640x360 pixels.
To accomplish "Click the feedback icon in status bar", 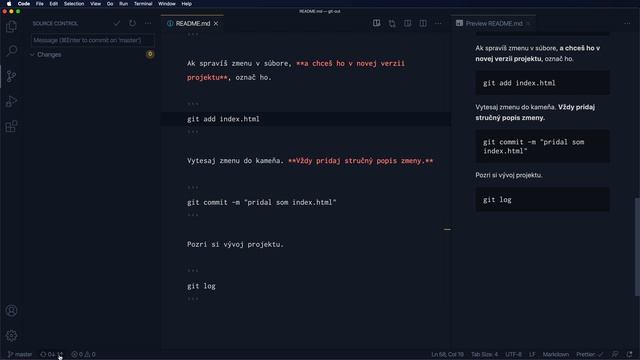I will click(615, 354).
